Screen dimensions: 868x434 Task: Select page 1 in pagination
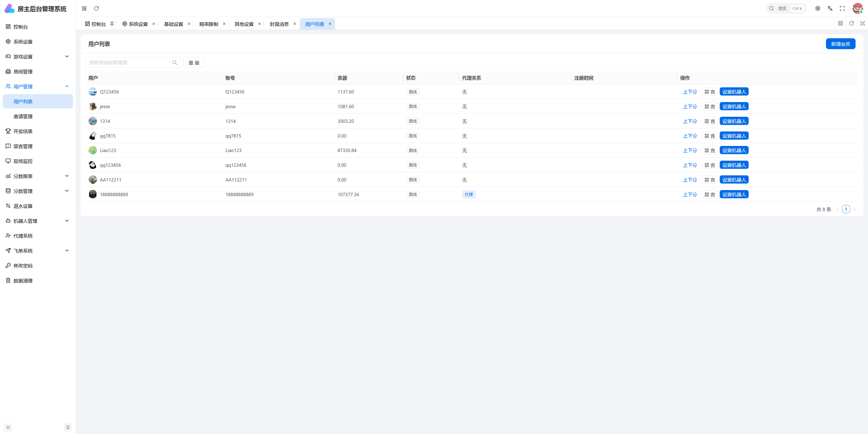pyautogui.click(x=846, y=209)
